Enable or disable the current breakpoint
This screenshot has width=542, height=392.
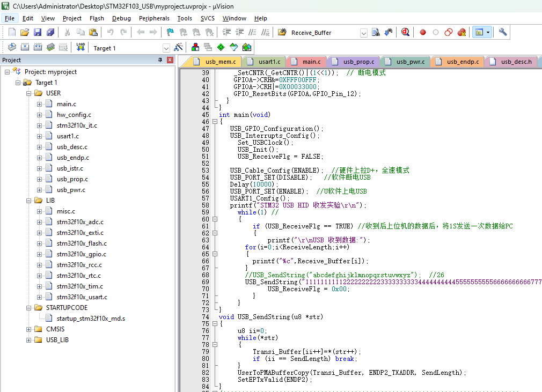click(x=436, y=33)
